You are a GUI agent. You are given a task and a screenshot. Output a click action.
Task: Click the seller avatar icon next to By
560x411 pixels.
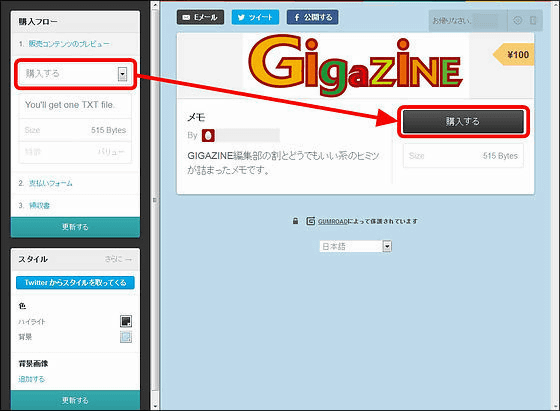tap(208, 136)
